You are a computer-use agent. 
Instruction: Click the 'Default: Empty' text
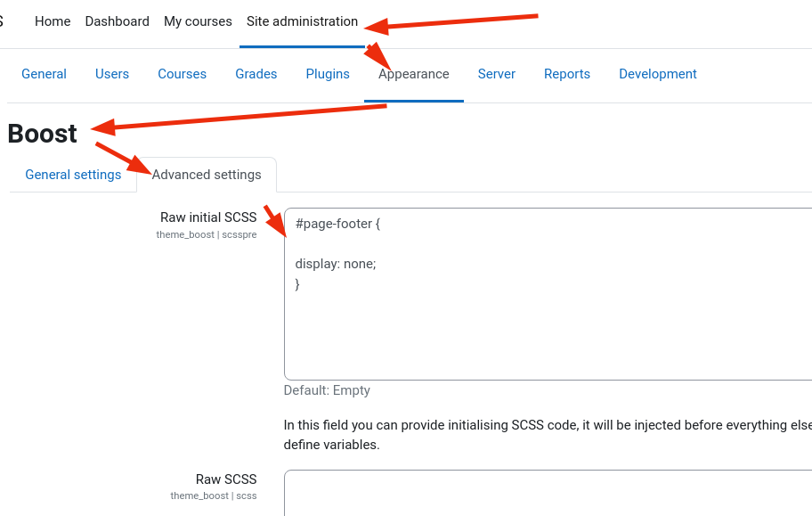[327, 390]
